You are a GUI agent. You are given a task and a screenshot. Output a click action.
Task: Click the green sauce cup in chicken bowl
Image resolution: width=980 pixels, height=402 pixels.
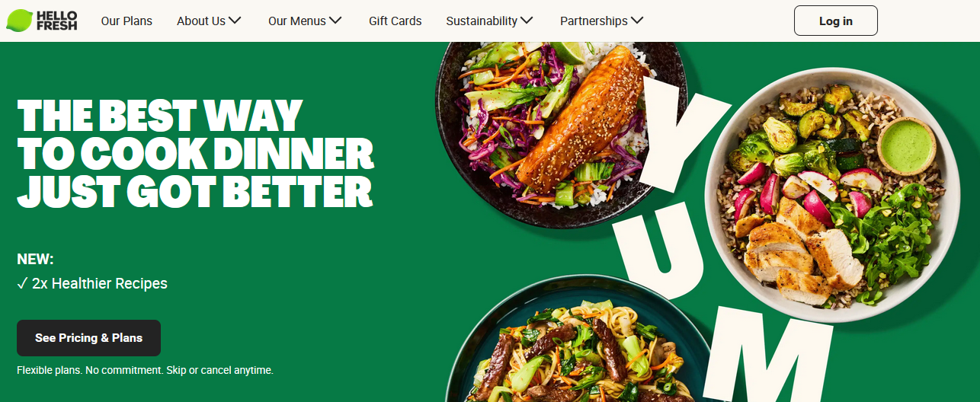point(907,146)
